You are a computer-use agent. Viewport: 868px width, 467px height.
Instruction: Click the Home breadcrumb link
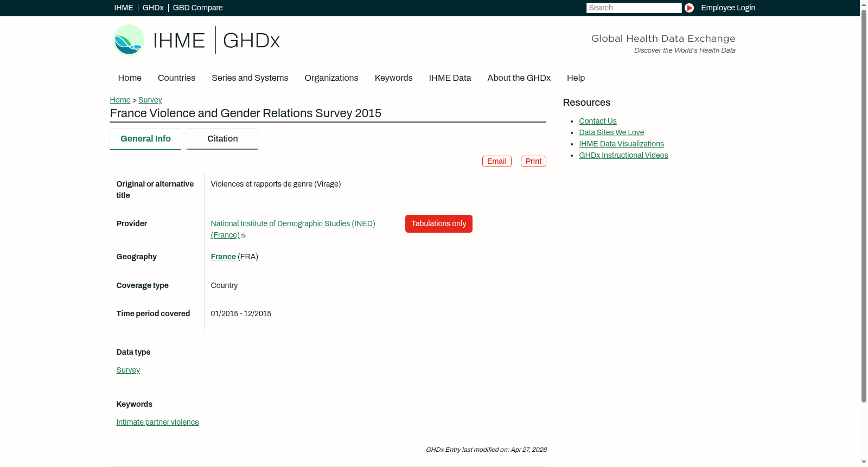tap(120, 100)
